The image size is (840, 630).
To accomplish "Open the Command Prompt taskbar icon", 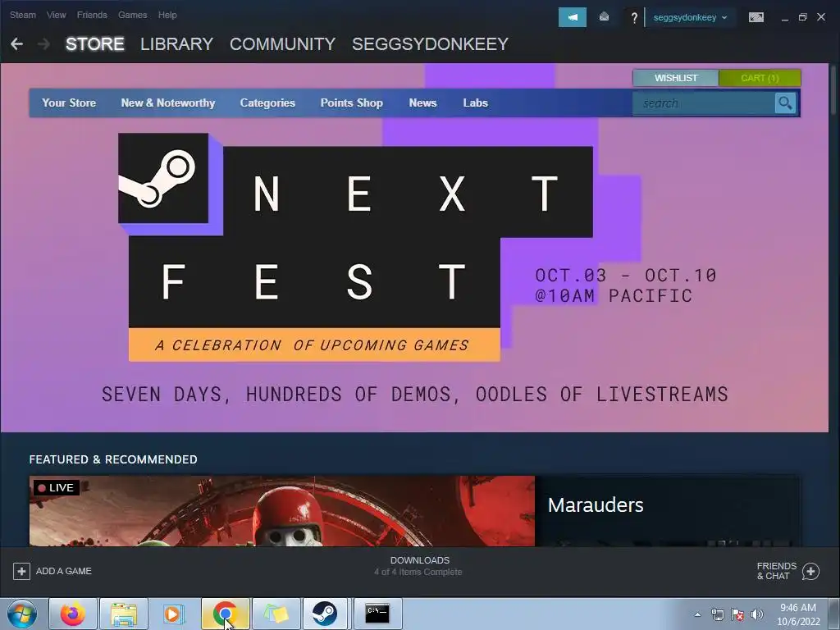I will click(377, 614).
